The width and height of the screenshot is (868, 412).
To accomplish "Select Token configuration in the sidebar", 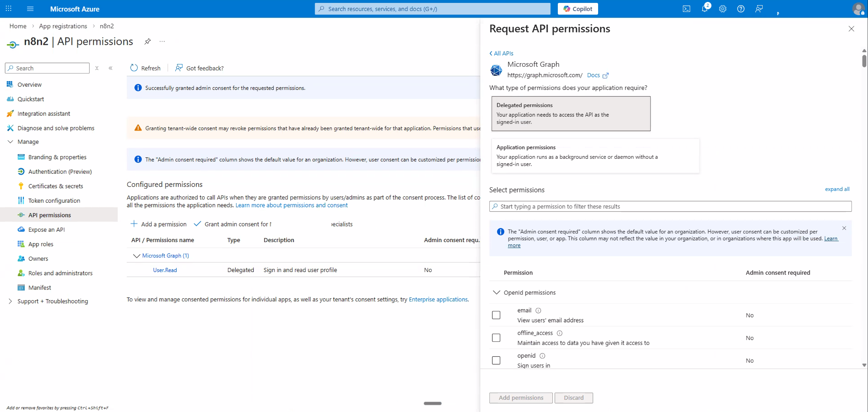I will point(54,200).
